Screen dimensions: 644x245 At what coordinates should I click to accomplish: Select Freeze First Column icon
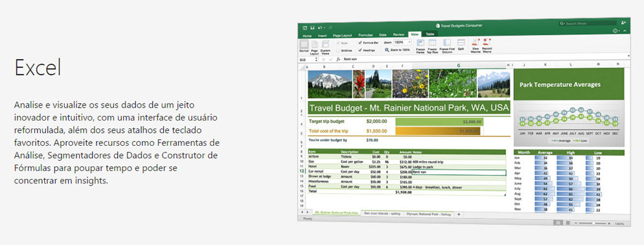(447, 42)
